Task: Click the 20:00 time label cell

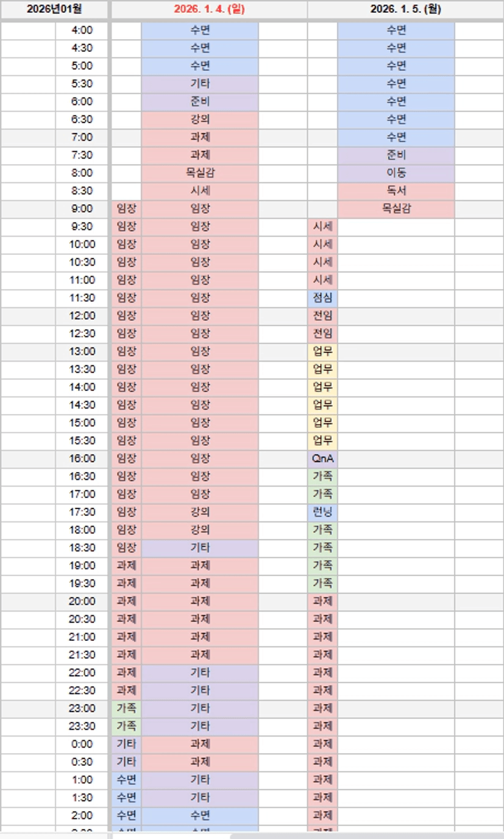Action: coord(82,602)
